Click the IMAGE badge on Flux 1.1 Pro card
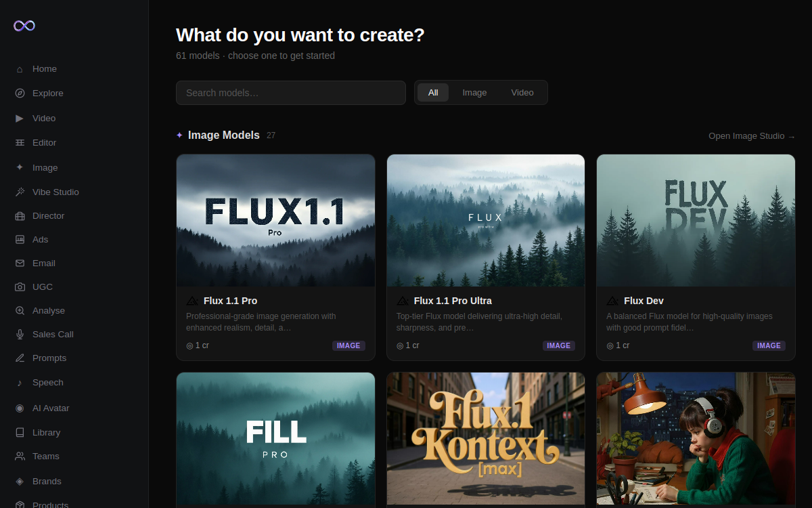Viewport: 812px width, 508px height. (x=348, y=345)
